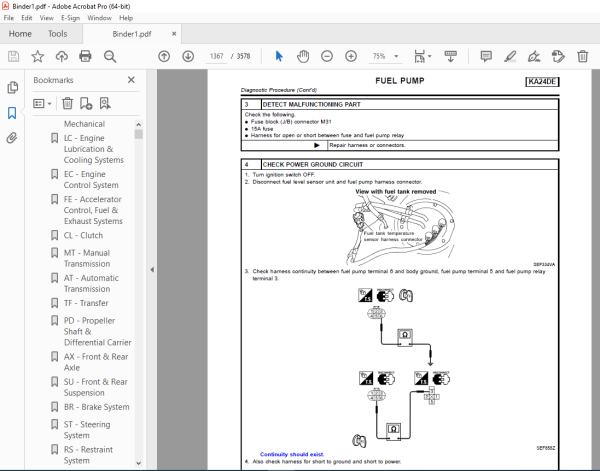
Task: Click the page number field showing 1367
Action: (x=215, y=56)
